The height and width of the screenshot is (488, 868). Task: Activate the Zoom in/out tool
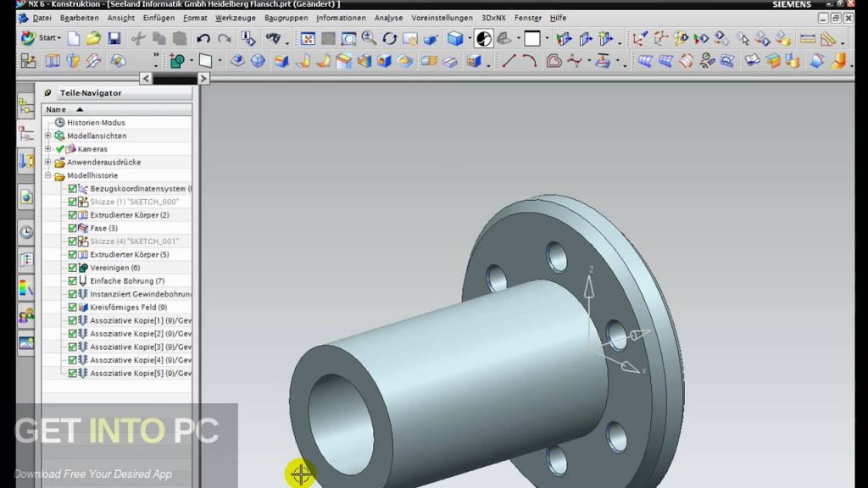click(x=369, y=38)
